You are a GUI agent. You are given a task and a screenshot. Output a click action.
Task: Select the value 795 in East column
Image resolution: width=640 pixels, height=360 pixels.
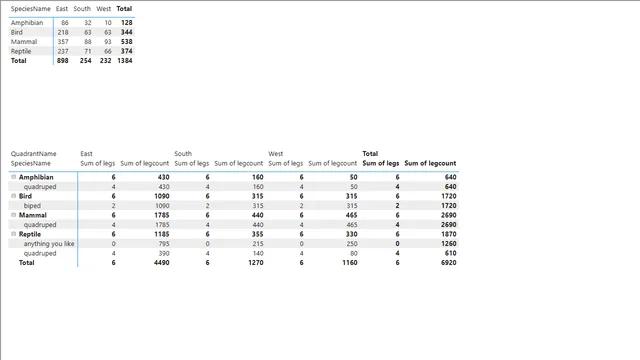[164, 244]
